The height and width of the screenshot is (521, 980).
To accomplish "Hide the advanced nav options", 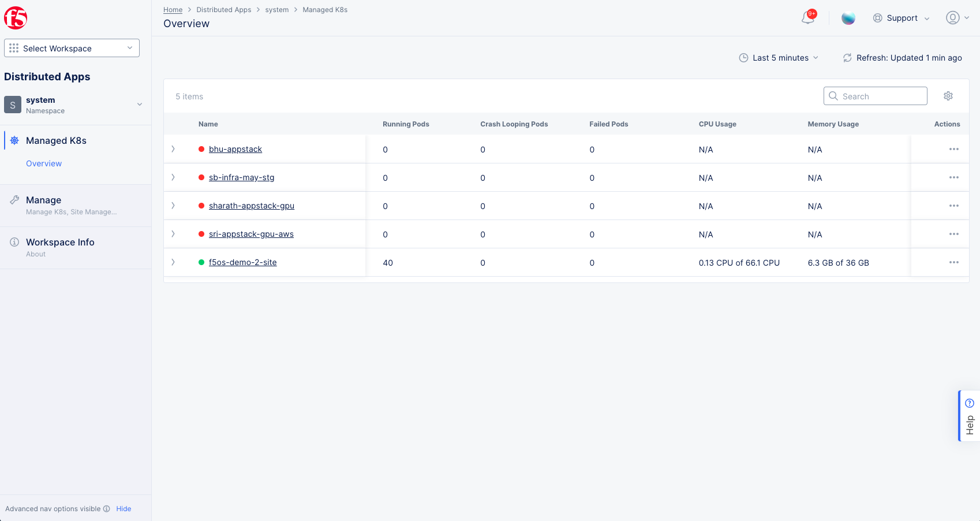I will click(124, 508).
